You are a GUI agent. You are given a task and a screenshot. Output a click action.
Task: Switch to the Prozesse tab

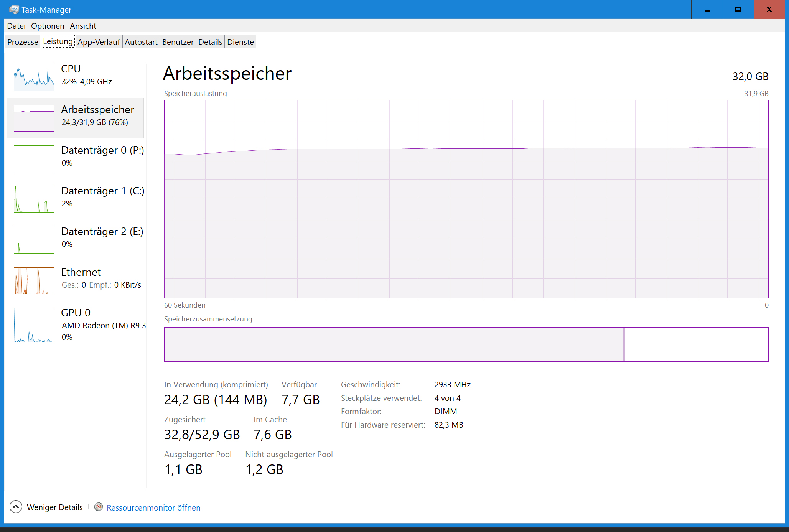tap(23, 42)
